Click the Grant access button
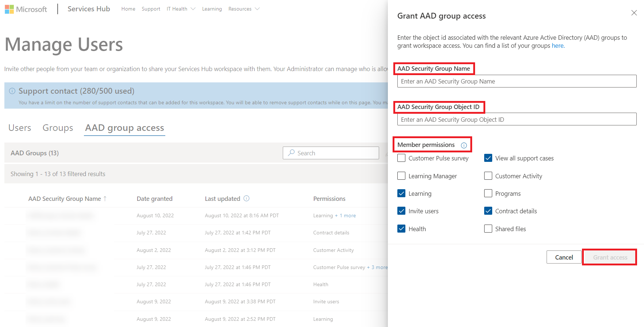Viewport: 644px width, 327px height. (x=610, y=257)
